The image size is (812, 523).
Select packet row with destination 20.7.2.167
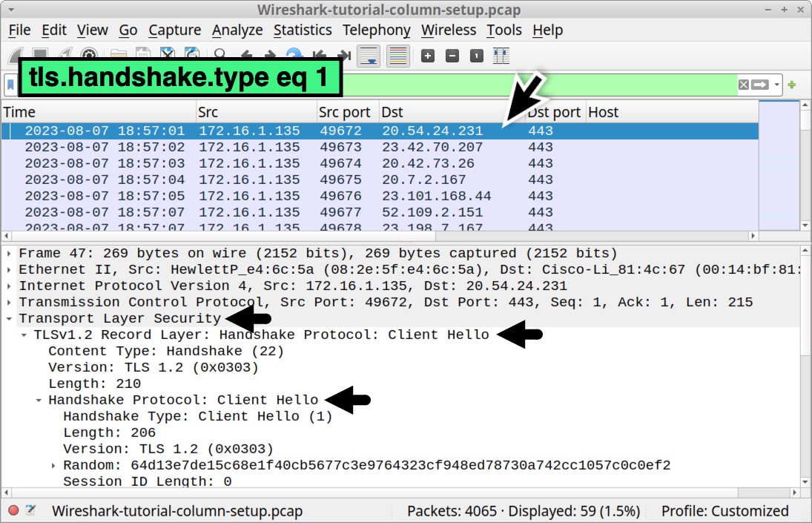[380, 180]
